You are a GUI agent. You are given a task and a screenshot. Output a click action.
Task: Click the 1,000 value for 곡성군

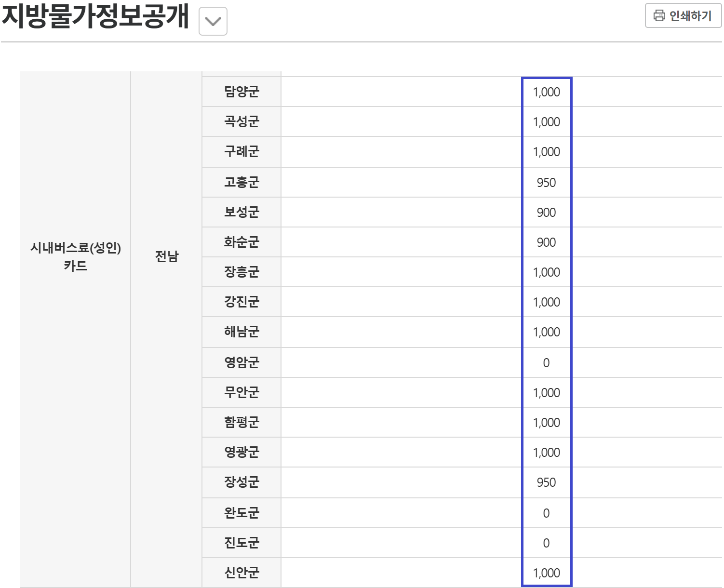tap(547, 122)
